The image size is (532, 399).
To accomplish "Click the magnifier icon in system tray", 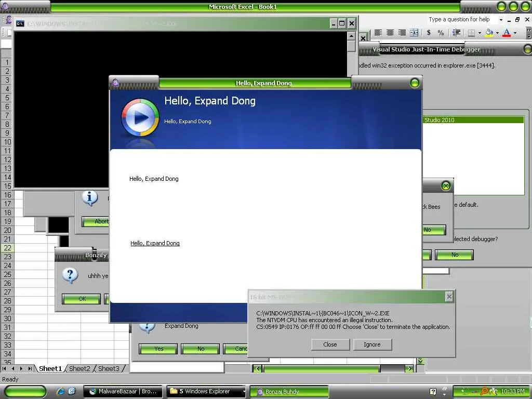I will click(x=484, y=392).
